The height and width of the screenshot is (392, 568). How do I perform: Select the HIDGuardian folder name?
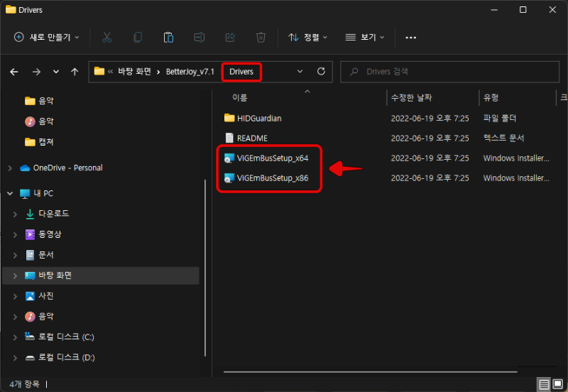(x=259, y=119)
